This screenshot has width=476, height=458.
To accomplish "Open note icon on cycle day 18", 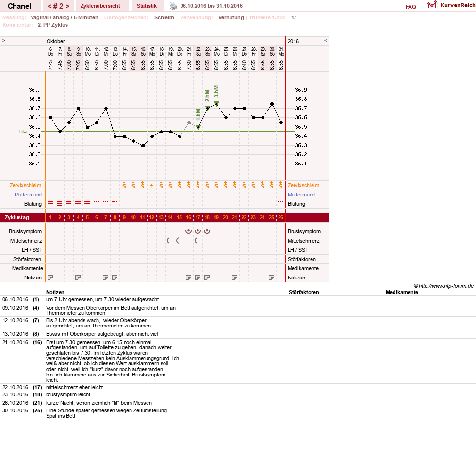I will pos(207,278).
